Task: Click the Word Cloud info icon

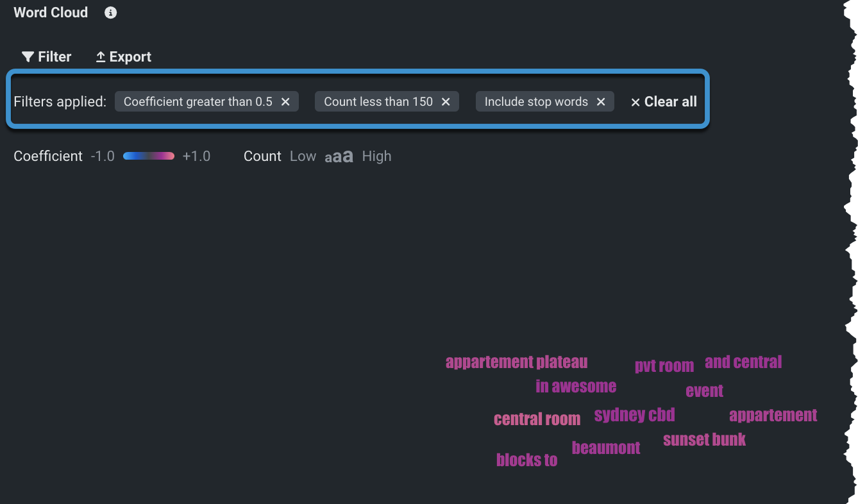Action: (110, 13)
